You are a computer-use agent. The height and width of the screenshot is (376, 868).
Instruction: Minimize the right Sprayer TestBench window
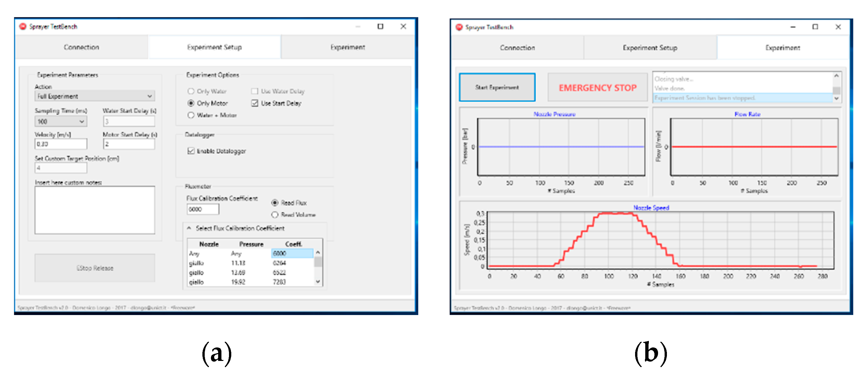point(793,27)
